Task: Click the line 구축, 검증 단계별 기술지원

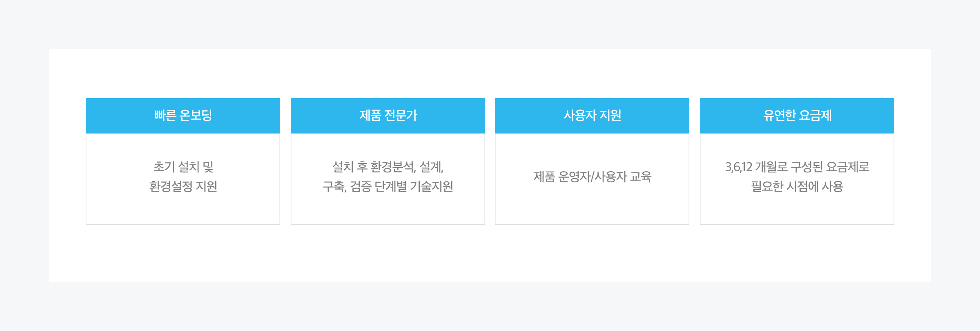Action: tap(388, 186)
